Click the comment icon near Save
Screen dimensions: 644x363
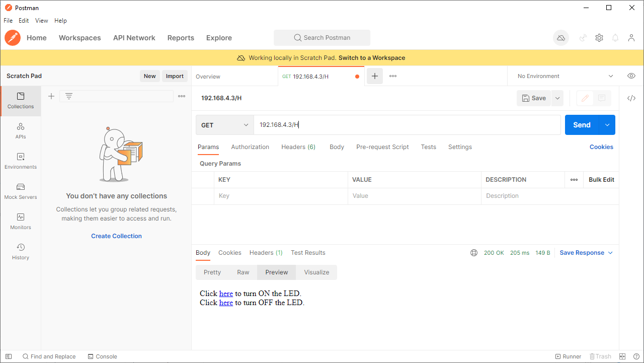pyautogui.click(x=602, y=98)
